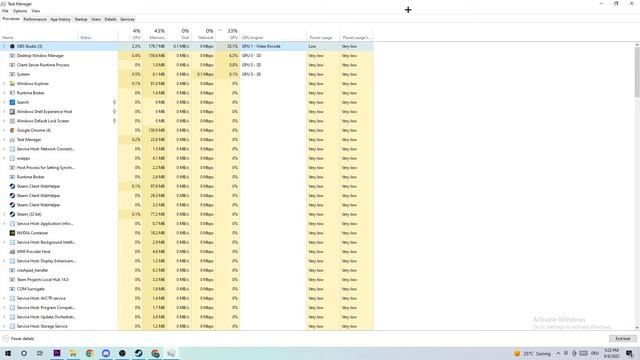
Task: Open the Options menu
Action: coord(20,11)
